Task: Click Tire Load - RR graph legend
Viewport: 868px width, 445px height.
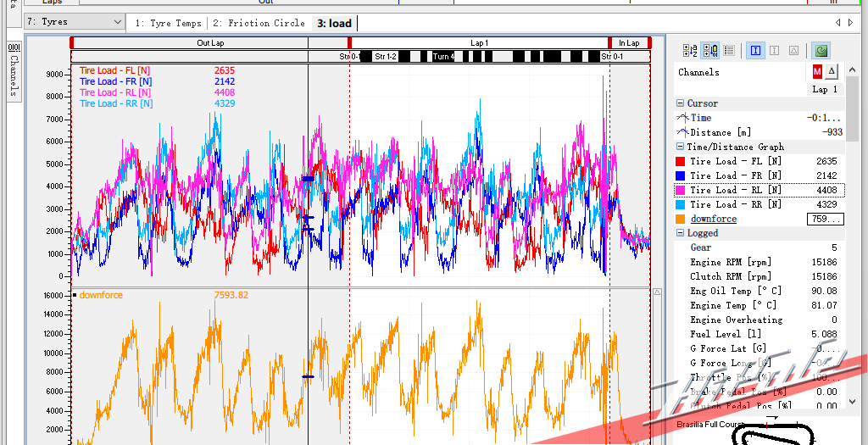Action: (x=116, y=103)
